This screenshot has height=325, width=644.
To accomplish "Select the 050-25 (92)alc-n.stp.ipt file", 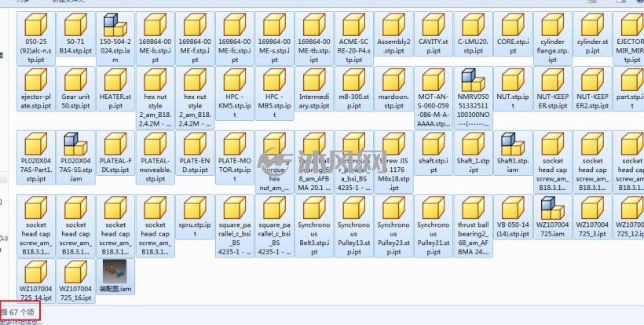I will (35, 38).
